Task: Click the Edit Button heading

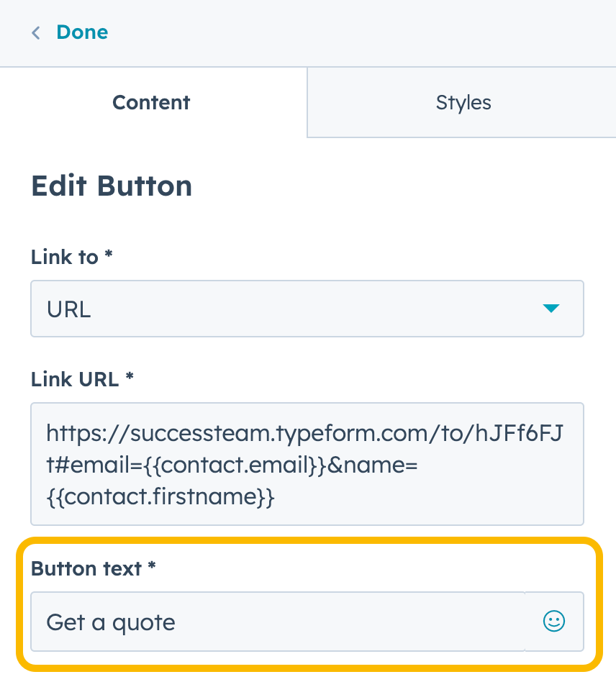Action: coord(112,186)
